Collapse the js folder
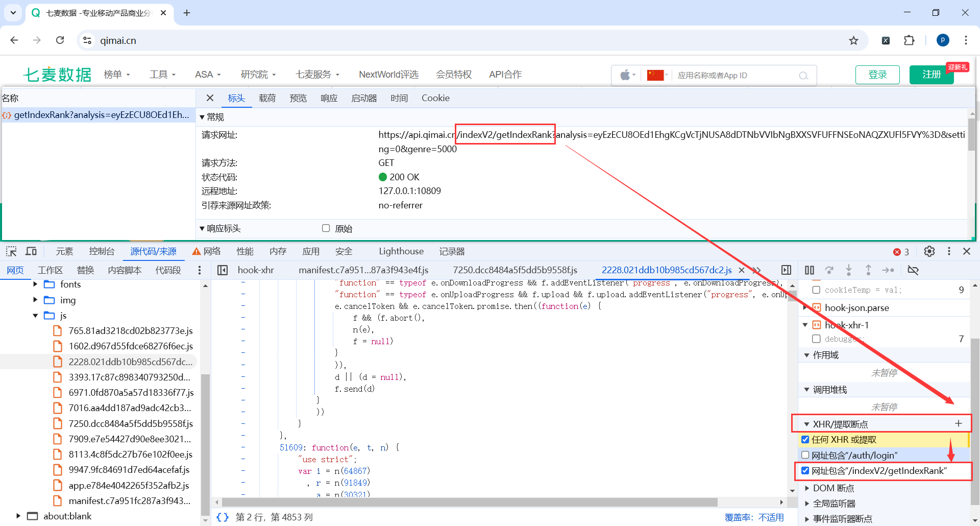This screenshot has width=980, height=526. pos(35,316)
